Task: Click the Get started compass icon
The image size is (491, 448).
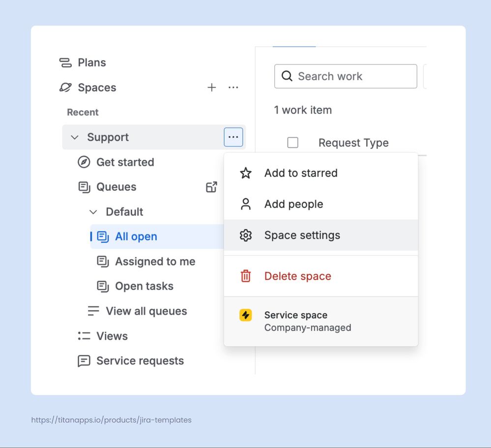Action: (x=83, y=162)
